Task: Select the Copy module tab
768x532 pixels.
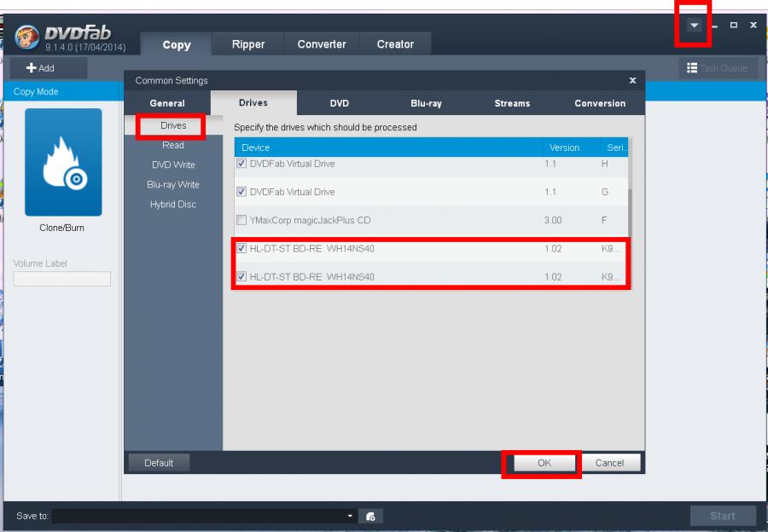Action: coord(177,44)
